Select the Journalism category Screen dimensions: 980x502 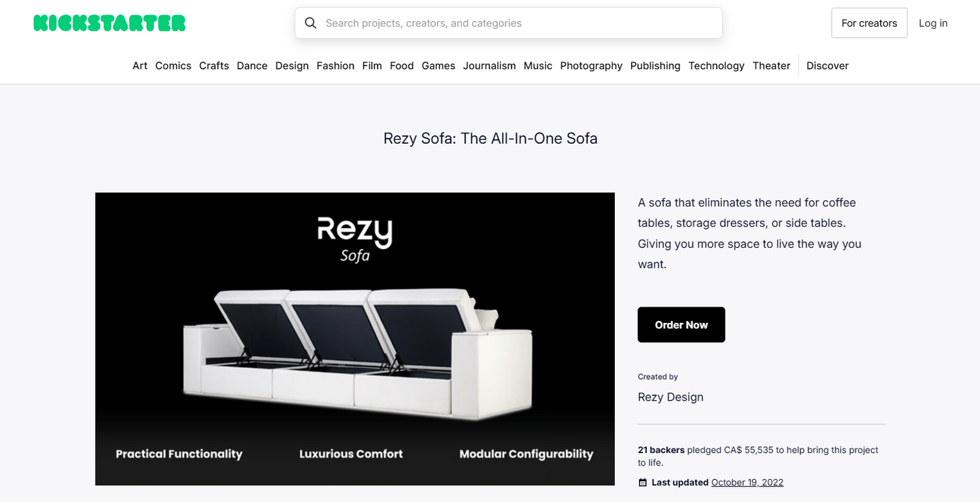[x=489, y=65]
